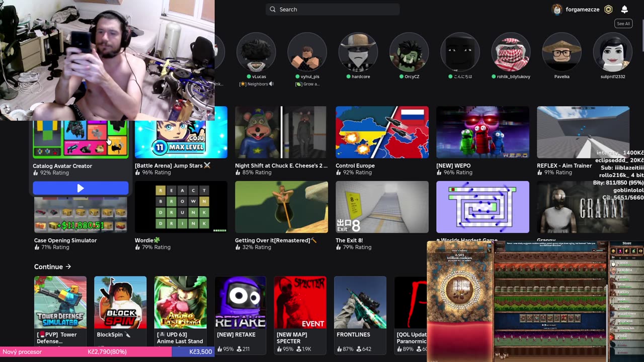Open Getting Over it[Remastered] thumbnail
Image resolution: width=644 pixels, height=362 pixels.
pos(281,207)
